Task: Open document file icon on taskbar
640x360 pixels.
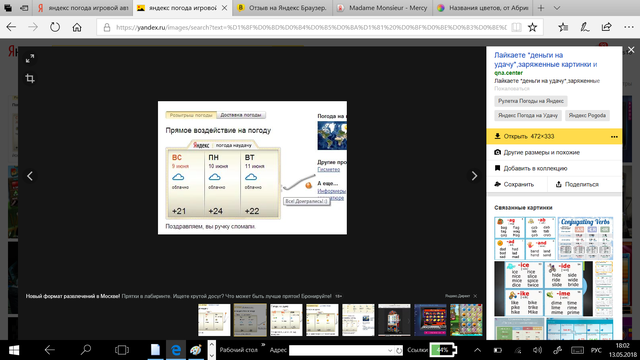Action: click(x=155, y=350)
